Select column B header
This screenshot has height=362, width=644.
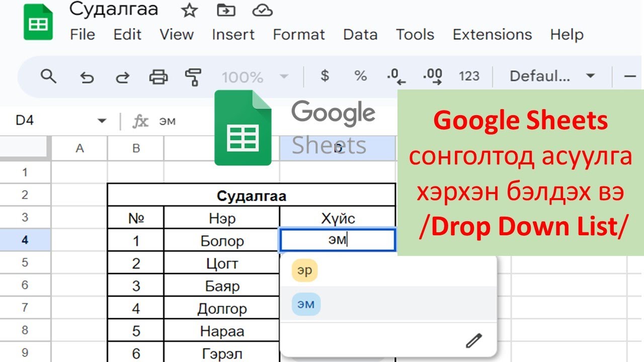(136, 148)
